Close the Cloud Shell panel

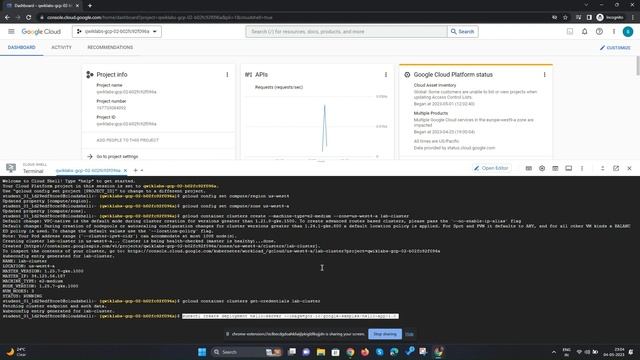pos(629,168)
